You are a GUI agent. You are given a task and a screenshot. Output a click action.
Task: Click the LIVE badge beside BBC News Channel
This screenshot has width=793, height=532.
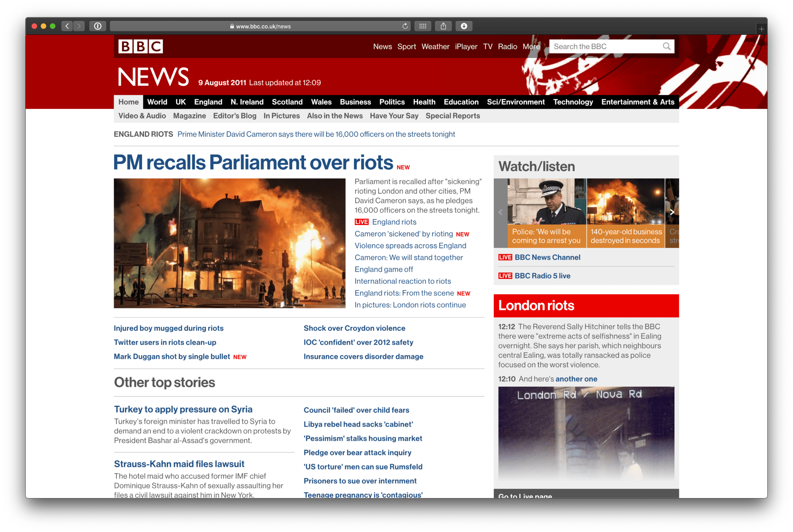(505, 257)
